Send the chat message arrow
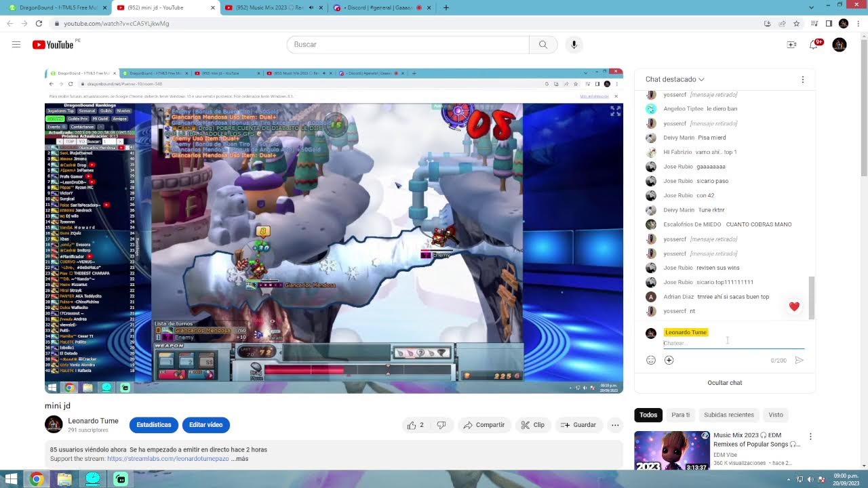This screenshot has width=868, height=488. point(800,360)
